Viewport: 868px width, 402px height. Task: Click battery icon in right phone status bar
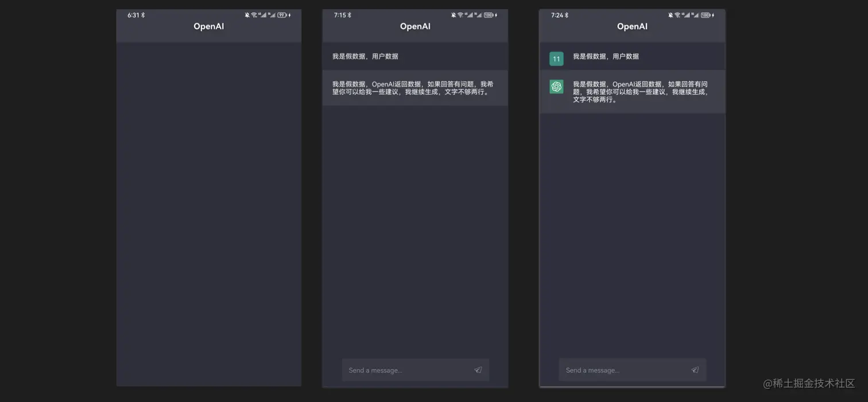pos(706,15)
